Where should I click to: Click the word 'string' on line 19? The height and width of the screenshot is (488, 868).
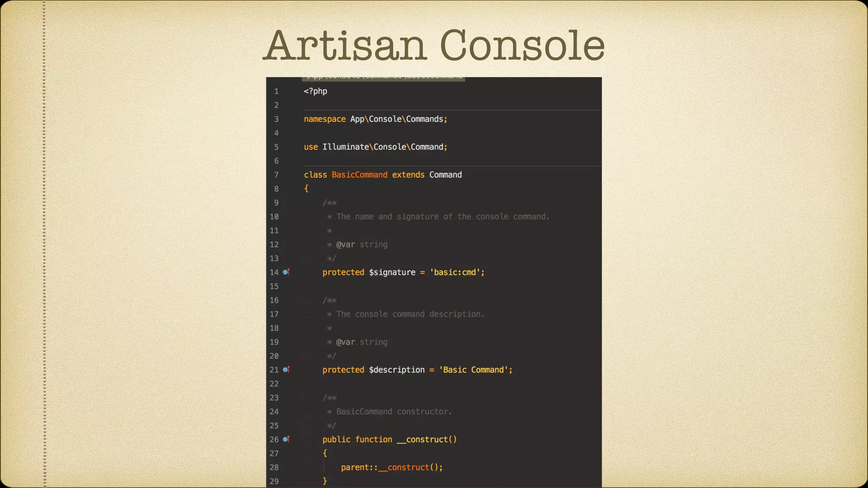click(x=373, y=342)
